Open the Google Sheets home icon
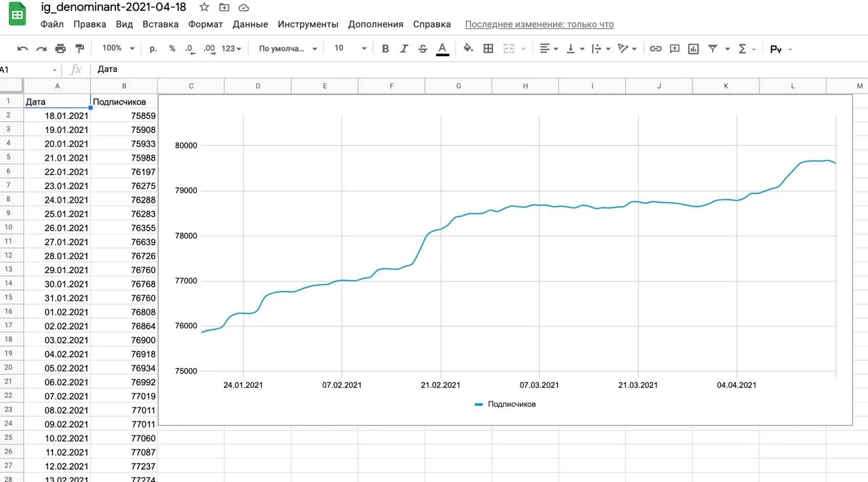Screen dimensions: 868x482 coord(18,15)
